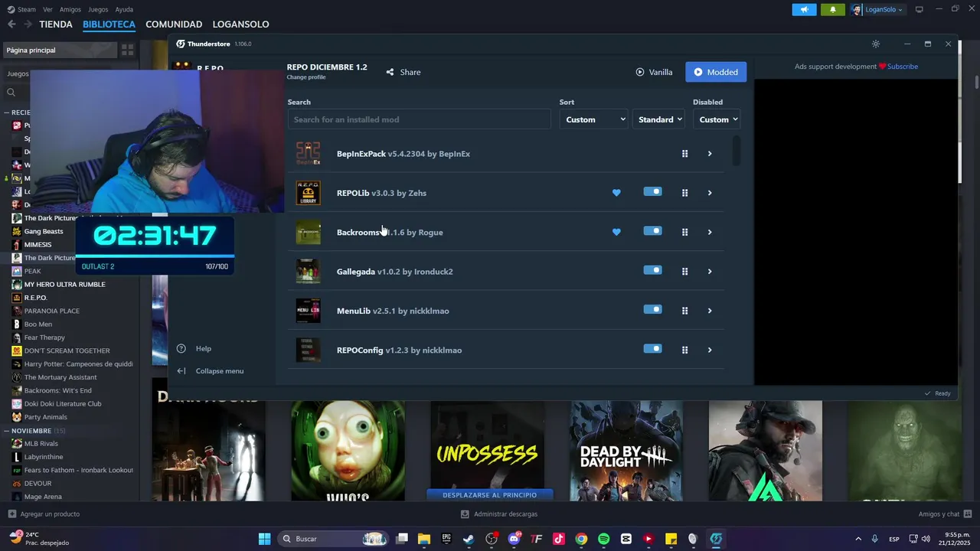Expand Backrooms row chevron
This screenshot has height=551, width=980.
coord(710,232)
